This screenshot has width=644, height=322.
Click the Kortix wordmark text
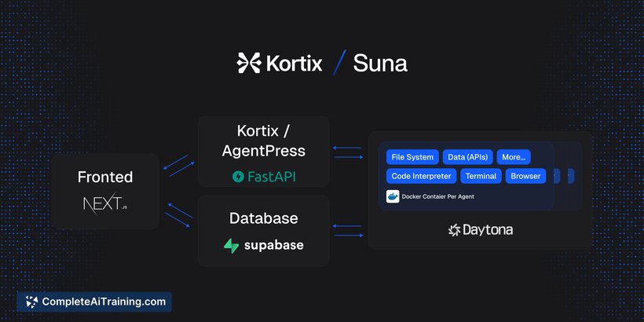tap(294, 64)
